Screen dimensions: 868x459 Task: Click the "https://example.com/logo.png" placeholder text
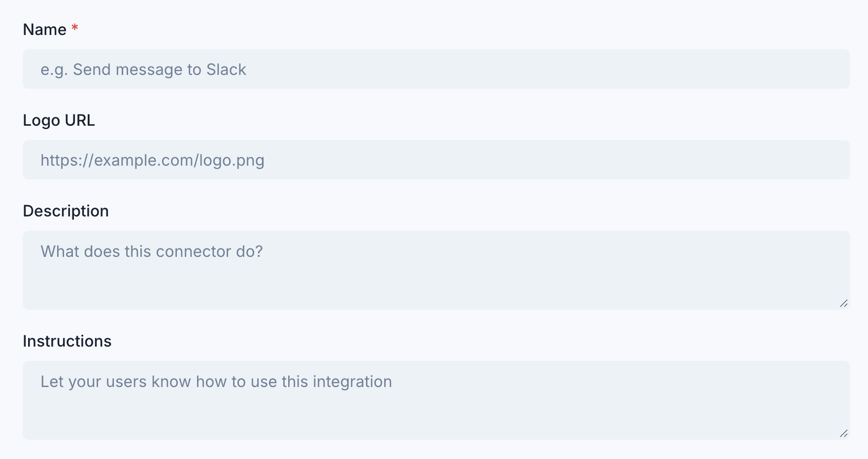point(152,160)
